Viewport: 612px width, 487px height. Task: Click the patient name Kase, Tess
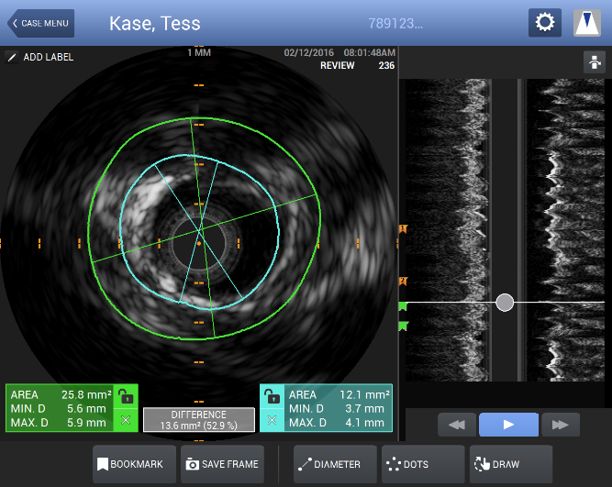[x=155, y=23]
